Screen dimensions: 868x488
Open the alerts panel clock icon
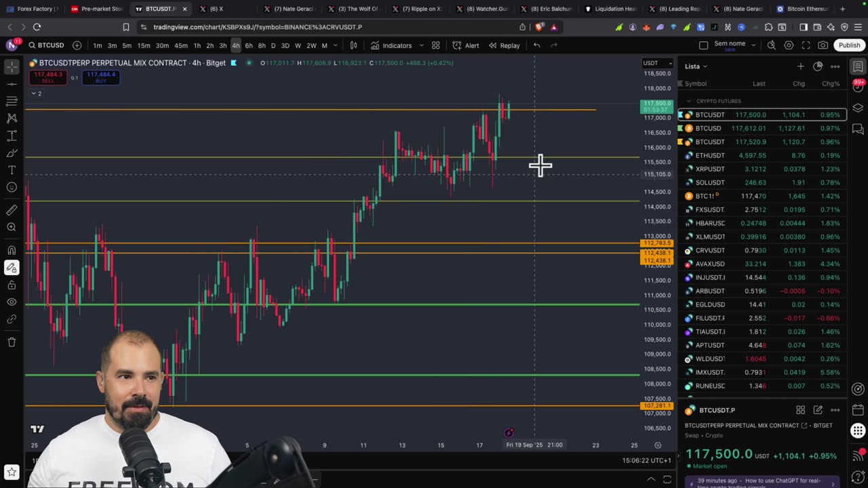pos(858,87)
